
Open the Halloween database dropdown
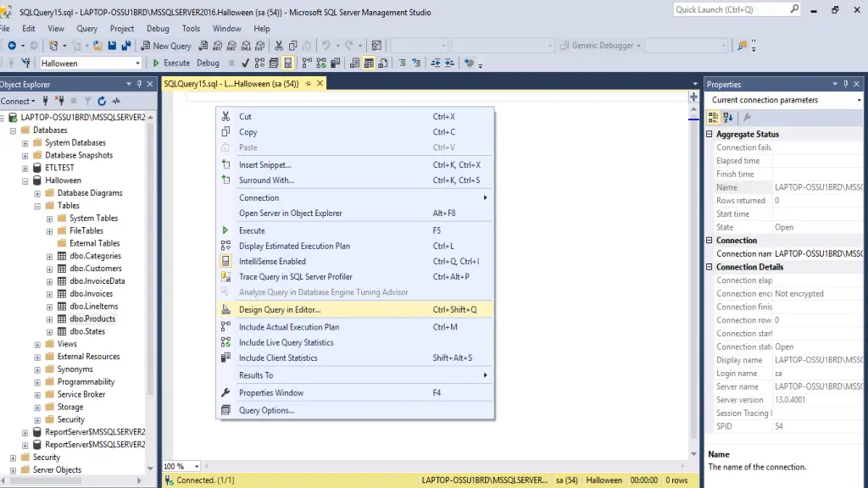137,63
